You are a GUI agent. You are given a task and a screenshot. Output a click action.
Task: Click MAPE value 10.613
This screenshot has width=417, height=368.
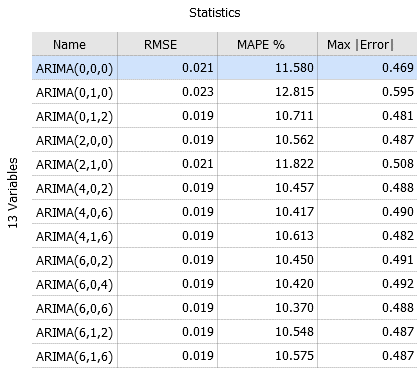(294, 236)
